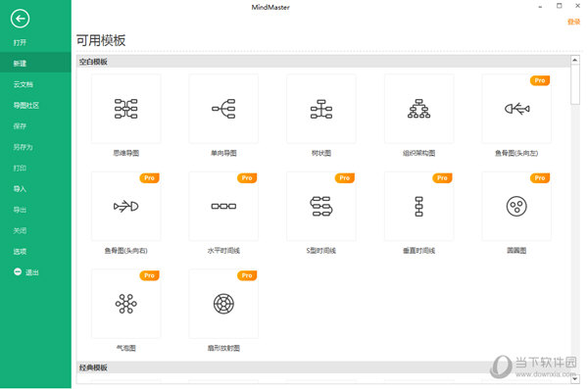Viewport: 588px width, 389px height.
Task: Select the 思维导图 blank template icon
Action: pyautogui.click(x=126, y=109)
